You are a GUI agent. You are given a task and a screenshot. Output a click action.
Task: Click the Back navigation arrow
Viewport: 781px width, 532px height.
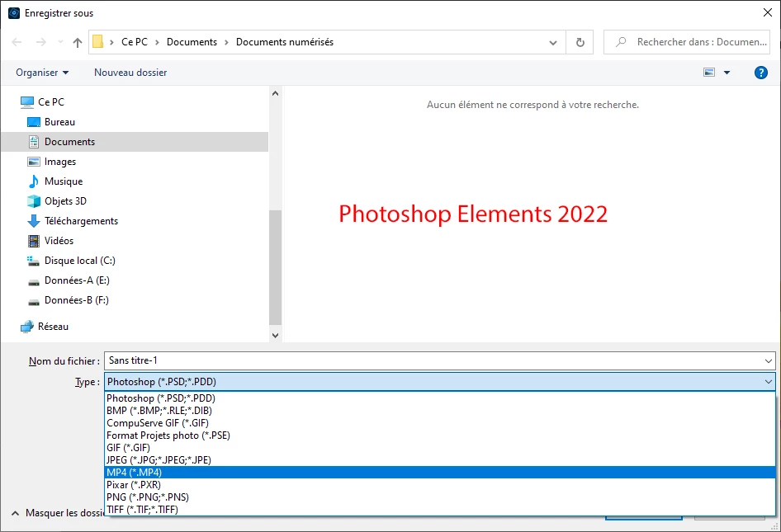pyautogui.click(x=17, y=42)
